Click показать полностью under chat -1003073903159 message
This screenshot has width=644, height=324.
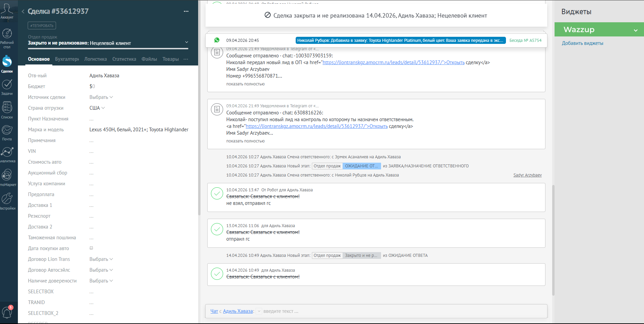tap(245, 84)
